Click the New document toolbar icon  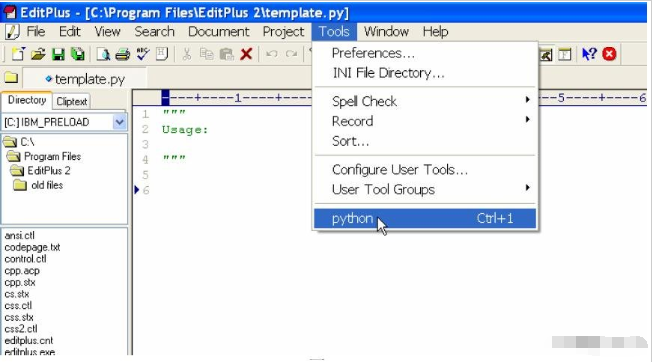point(17,54)
